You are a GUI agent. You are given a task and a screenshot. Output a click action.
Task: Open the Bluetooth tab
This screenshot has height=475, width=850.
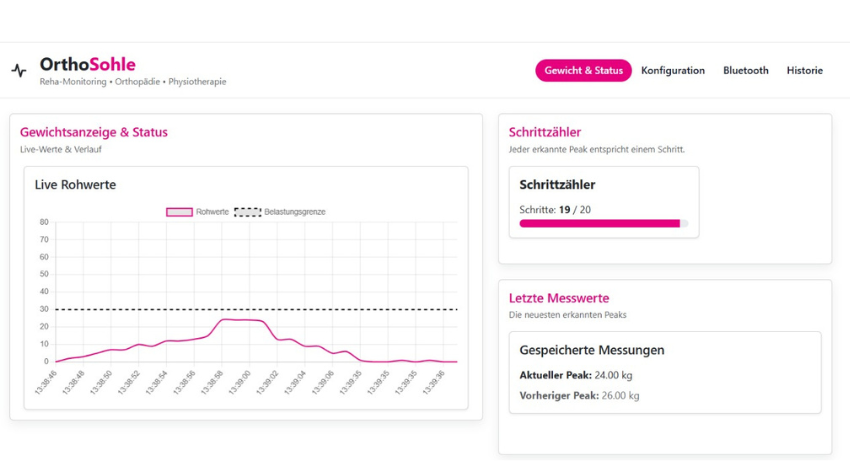[745, 71]
